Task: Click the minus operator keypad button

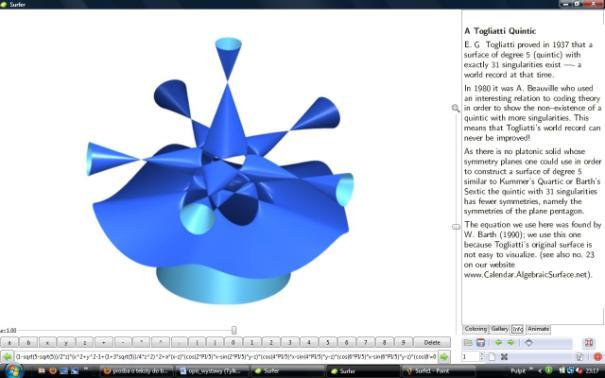Action: (123, 342)
